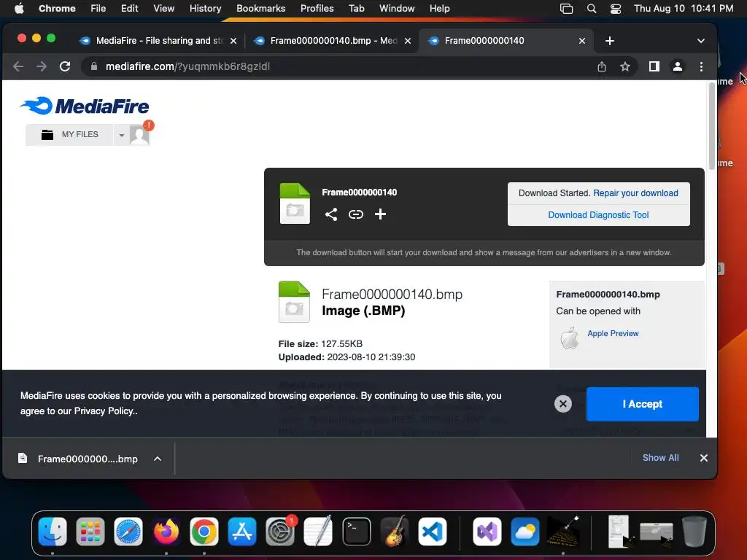Open the MY FILES button
Screen dimensions: 747x560
click(69, 135)
